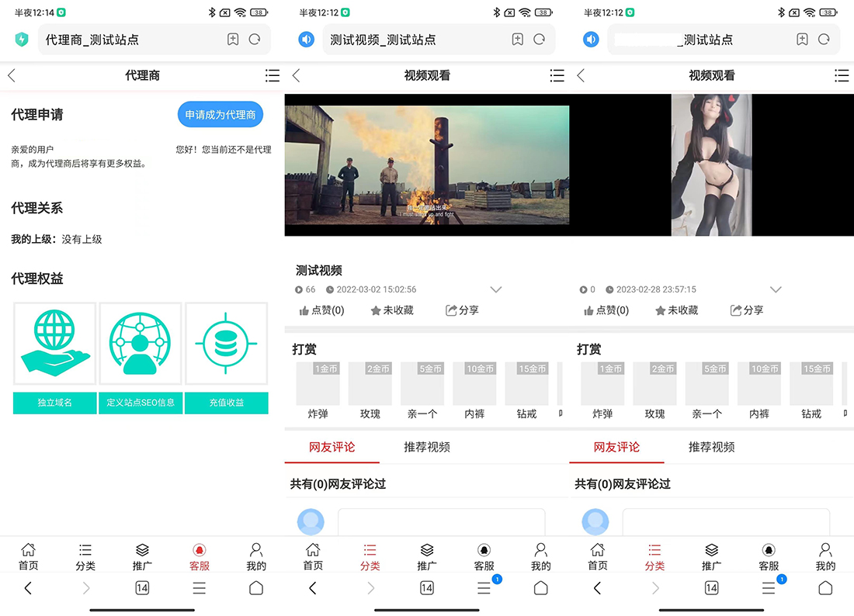The width and height of the screenshot is (854, 616).
Task: Tap browser back arrow on left screen toolbar
Action: coord(28,588)
